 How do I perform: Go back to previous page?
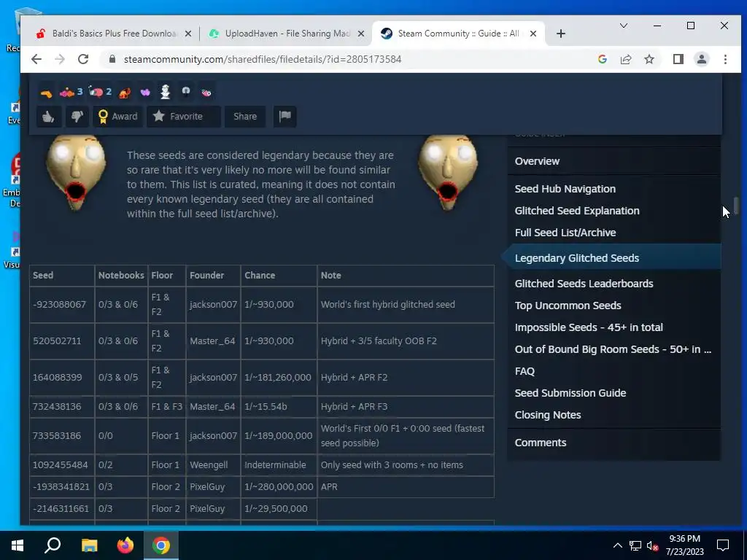(x=36, y=59)
